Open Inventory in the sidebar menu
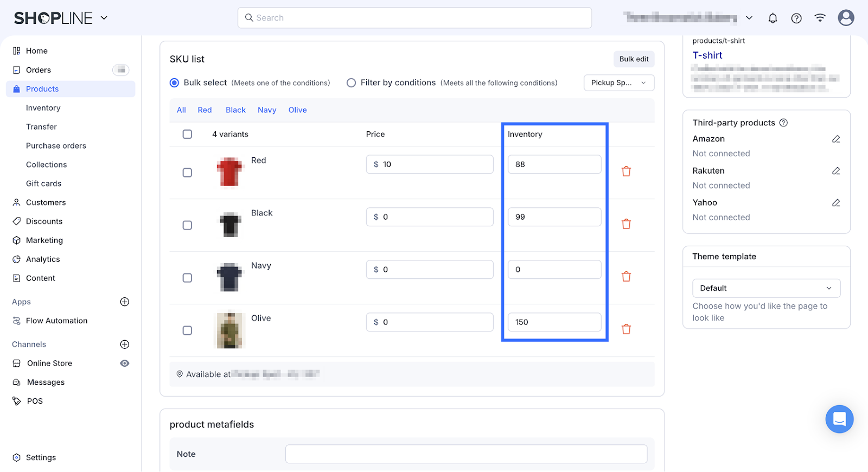Image resolution: width=868 pixels, height=472 pixels. (x=43, y=108)
